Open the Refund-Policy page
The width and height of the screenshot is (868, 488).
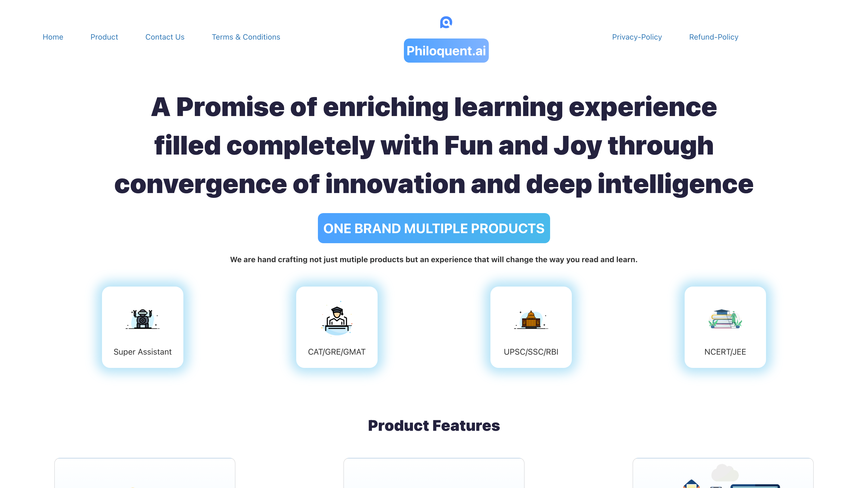click(714, 37)
